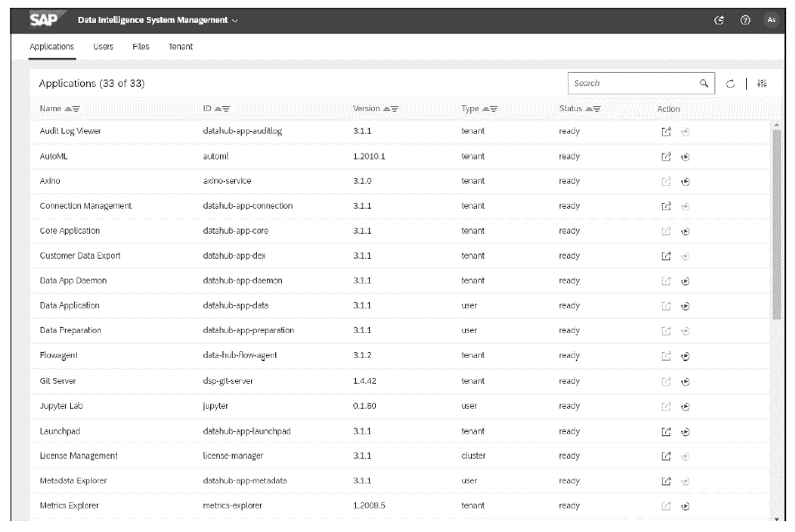Click the vertical scrollbar thumb
Viewport: 795px width, 532px height.
pyautogui.click(x=776, y=224)
